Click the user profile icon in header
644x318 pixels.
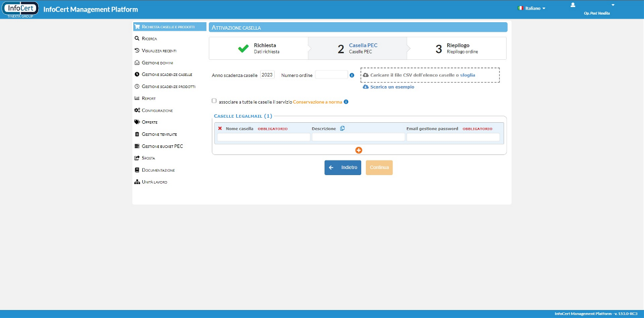click(x=573, y=5)
